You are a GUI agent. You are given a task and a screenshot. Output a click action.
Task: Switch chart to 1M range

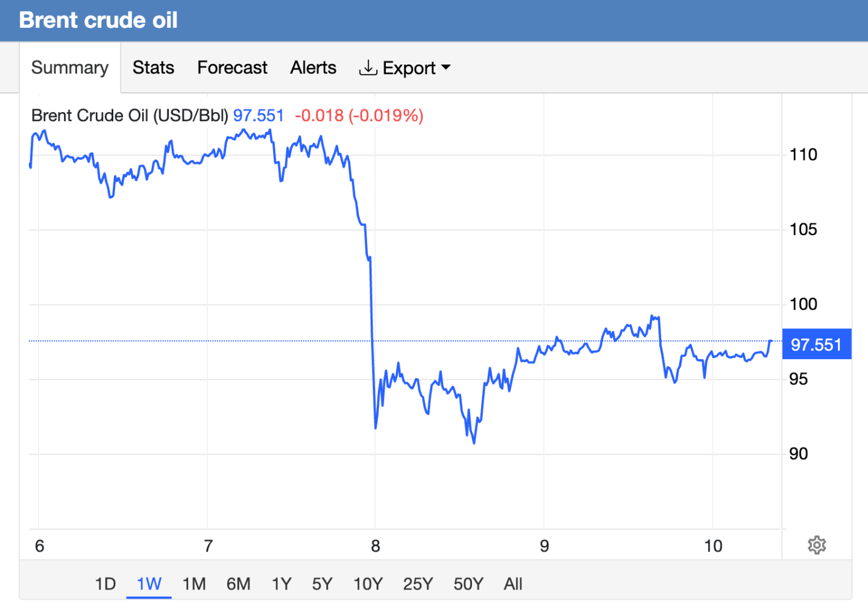coord(194,583)
